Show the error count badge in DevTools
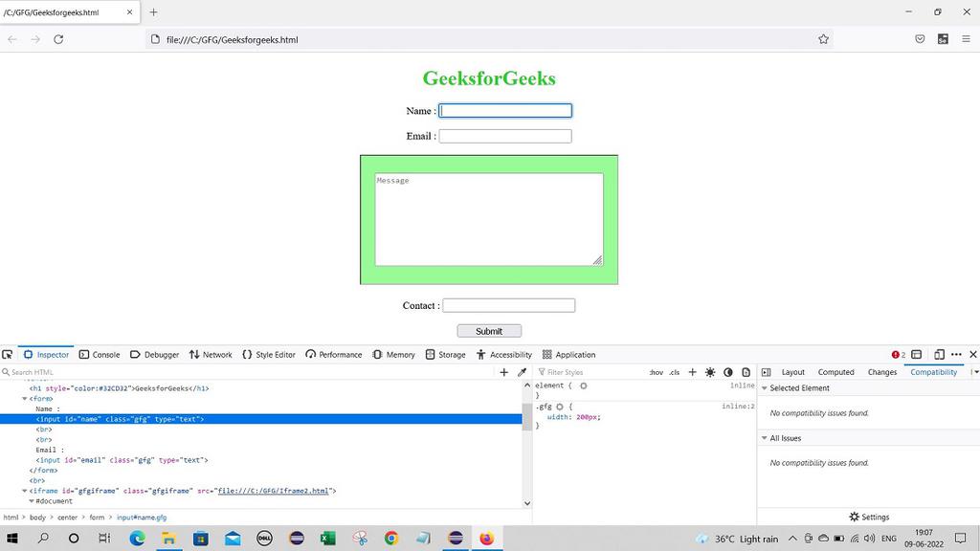Viewport: 980px width, 551px height. pyautogui.click(x=899, y=354)
